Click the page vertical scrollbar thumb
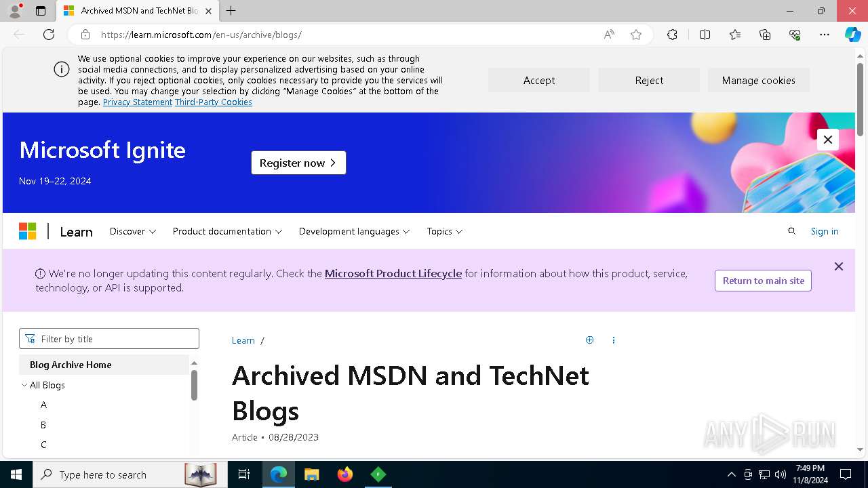868x488 pixels. 860,99
